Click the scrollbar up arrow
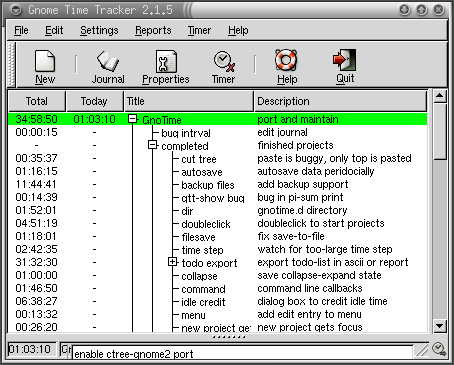Viewport: 454px width, 365px height. pyautogui.click(x=440, y=96)
